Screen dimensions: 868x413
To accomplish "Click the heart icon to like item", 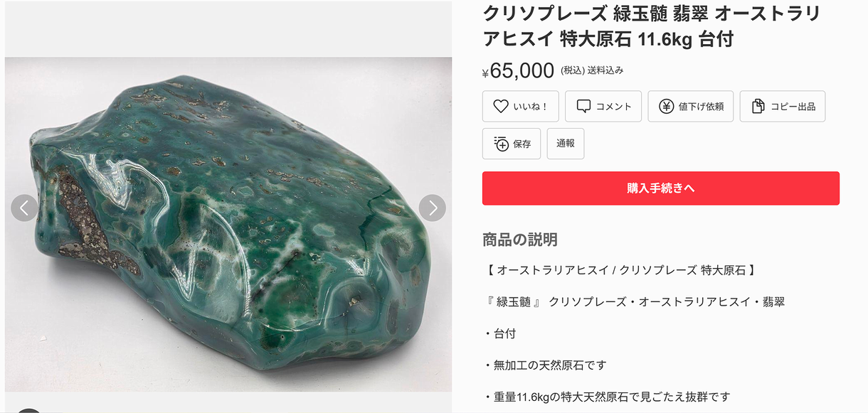I will tap(501, 107).
